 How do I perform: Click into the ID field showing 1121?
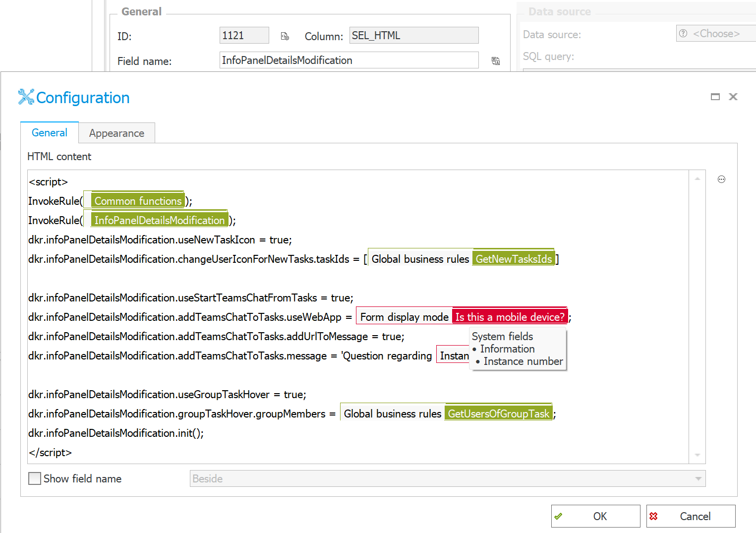(244, 35)
